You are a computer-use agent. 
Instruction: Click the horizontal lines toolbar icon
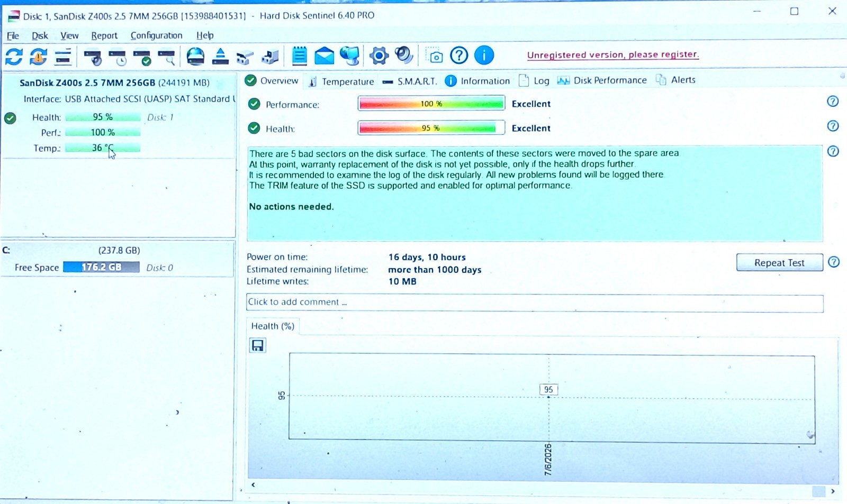point(63,56)
